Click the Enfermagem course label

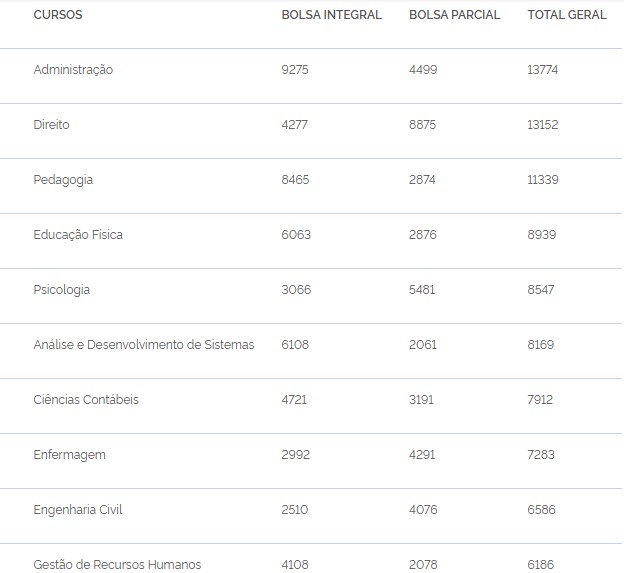pyautogui.click(x=69, y=455)
